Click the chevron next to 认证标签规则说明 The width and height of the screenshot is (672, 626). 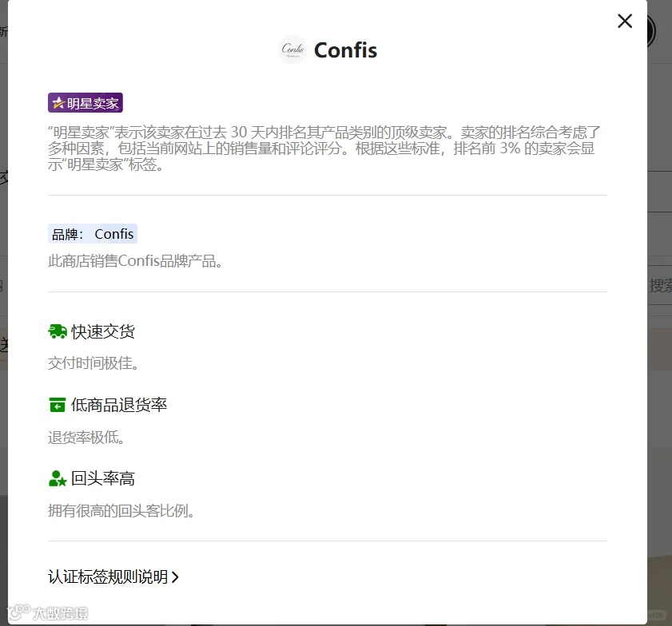(x=175, y=577)
